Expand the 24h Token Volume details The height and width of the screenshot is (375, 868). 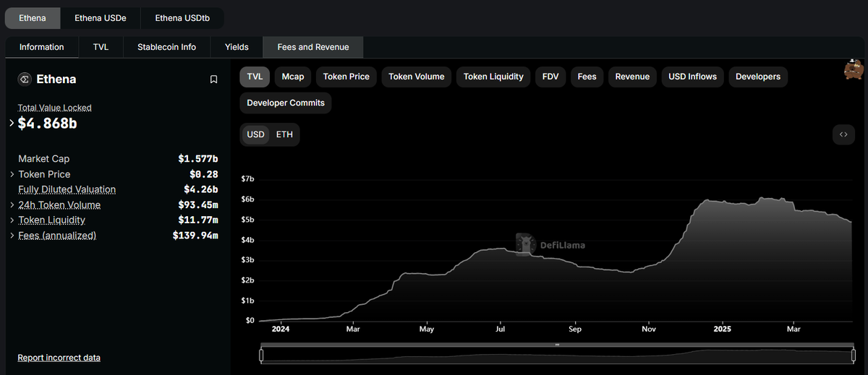point(12,205)
